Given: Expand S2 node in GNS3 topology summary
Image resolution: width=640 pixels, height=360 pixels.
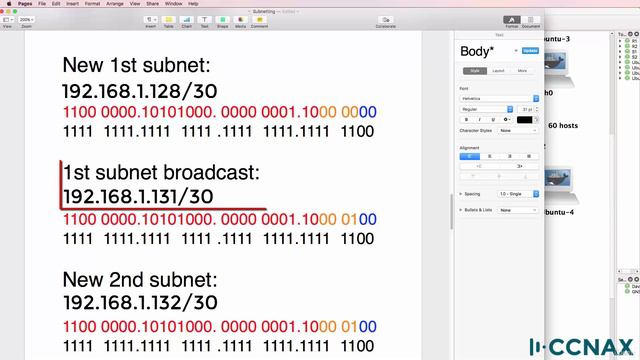Looking at the screenshot, I should coord(620,57).
